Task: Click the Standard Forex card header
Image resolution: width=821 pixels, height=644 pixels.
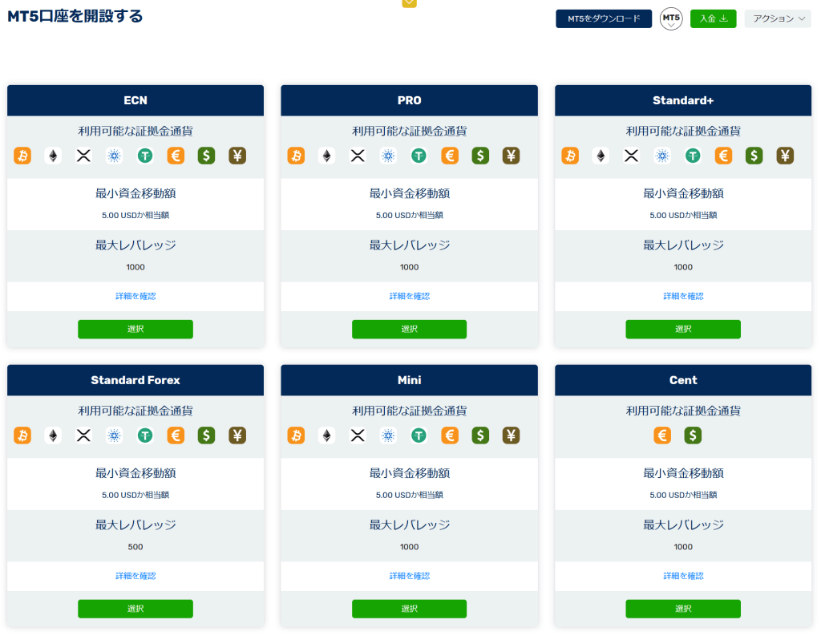Action: pyautogui.click(x=135, y=380)
